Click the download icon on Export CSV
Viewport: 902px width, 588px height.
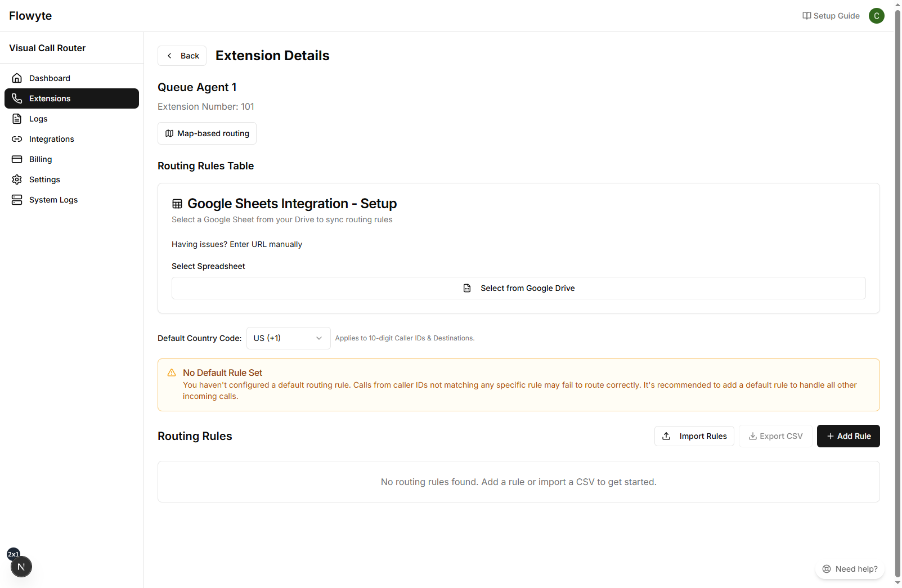point(753,436)
